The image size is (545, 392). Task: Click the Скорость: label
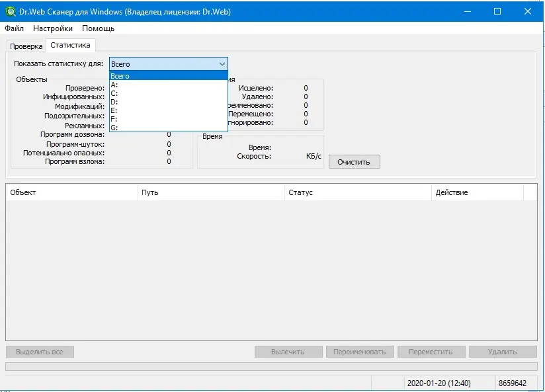pos(254,157)
